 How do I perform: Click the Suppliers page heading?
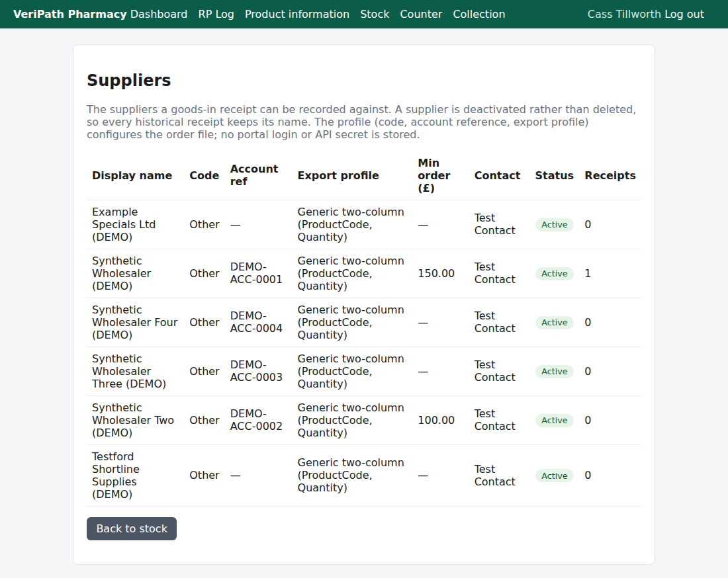coord(128,80)
